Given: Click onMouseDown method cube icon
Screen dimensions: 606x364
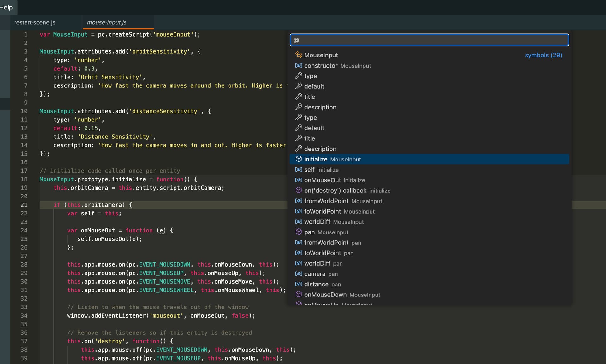Looking at the screenshot, I should pos(298,294).
